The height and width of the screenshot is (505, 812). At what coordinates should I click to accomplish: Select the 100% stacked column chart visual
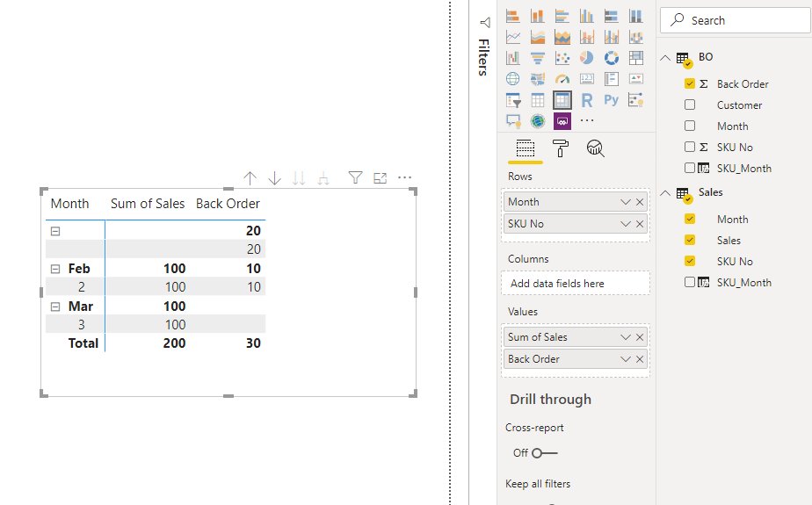click(x=636, y=16)
